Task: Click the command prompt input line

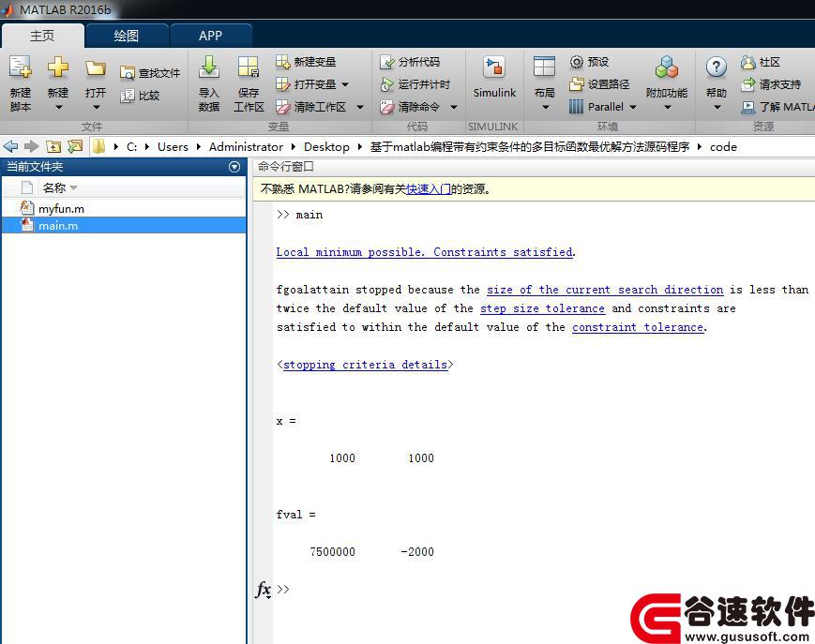Action: pyautogui.click(x=543, y=590)
